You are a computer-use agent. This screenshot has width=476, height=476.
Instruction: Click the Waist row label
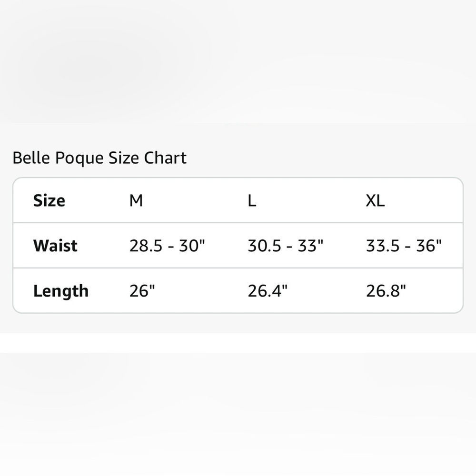pos(55,246)
